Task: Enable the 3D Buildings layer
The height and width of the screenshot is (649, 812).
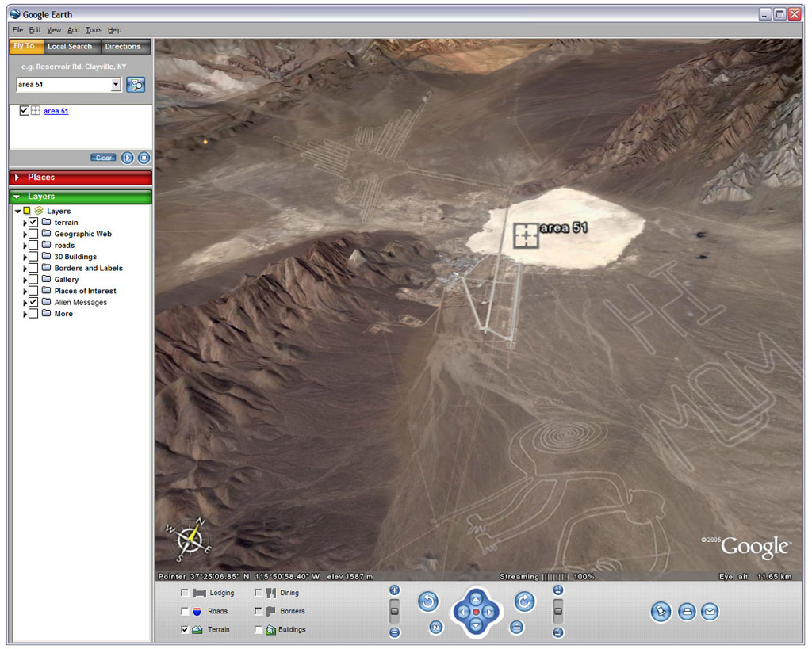Action: coord(33,256)
